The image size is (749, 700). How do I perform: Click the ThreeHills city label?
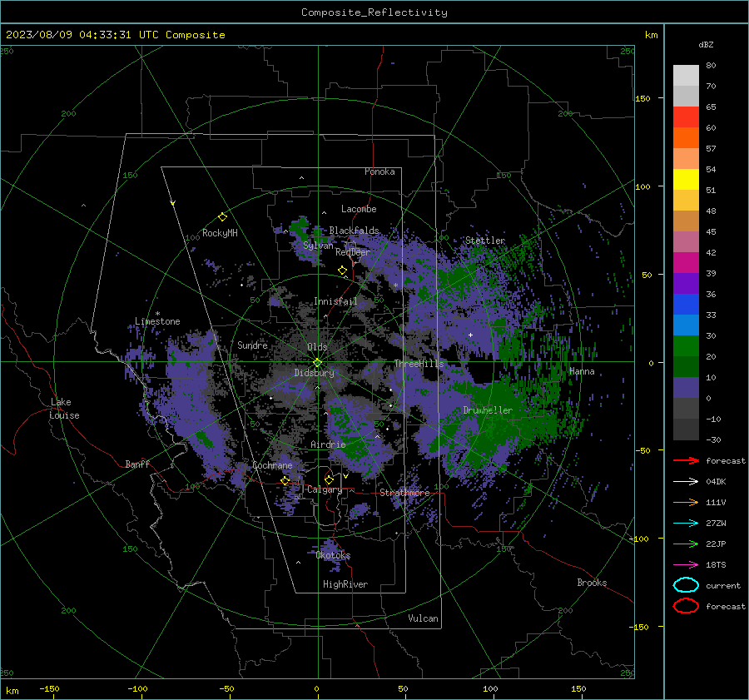coord(419,364)
